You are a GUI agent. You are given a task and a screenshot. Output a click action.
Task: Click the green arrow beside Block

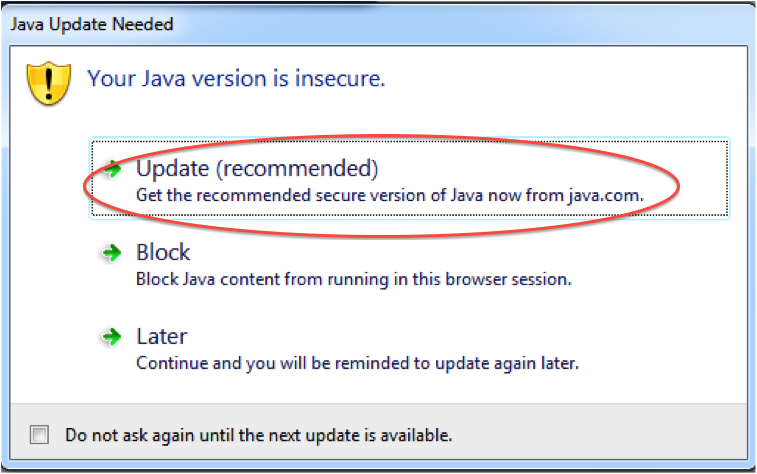coord(111,255)
